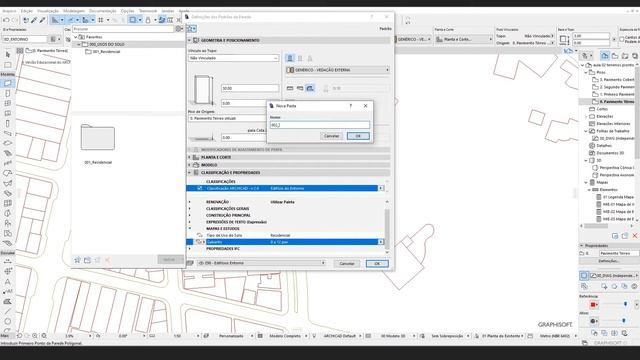This screenshot has height=360, width=640.
Task: Select the 000_USOS DO SOLO folder row
Action: pos(128,44)
